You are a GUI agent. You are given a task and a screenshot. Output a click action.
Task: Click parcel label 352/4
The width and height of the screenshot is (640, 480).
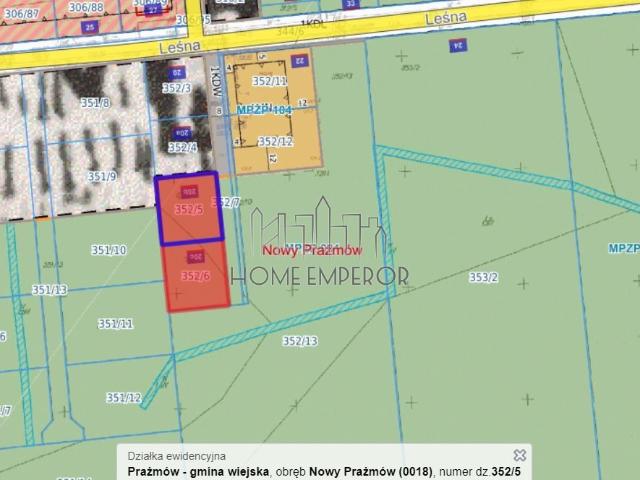[x=182, y=147]
